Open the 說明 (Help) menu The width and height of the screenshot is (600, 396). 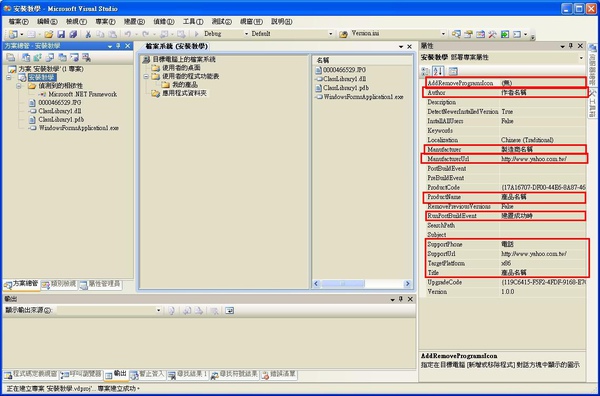tap(282, 21)
